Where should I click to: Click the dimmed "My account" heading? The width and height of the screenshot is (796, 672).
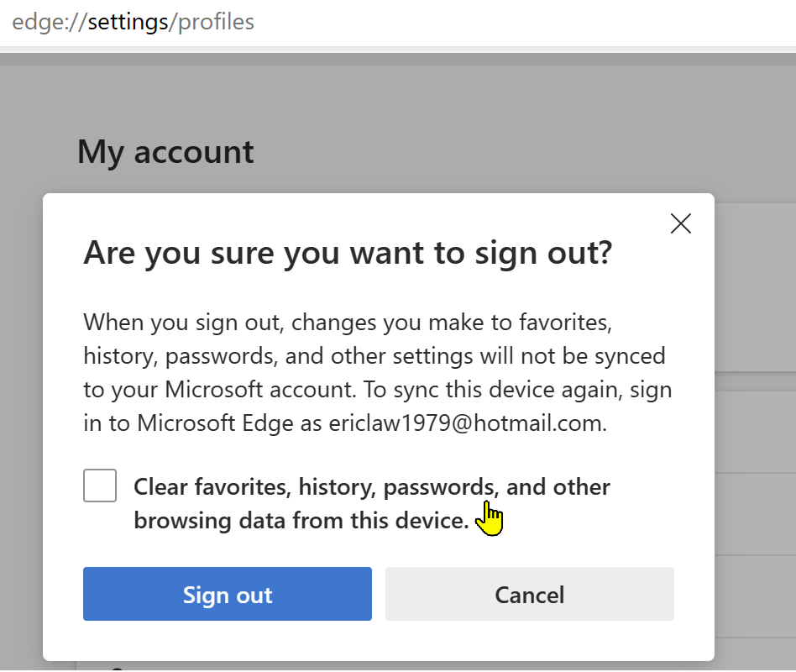[165, 152]
